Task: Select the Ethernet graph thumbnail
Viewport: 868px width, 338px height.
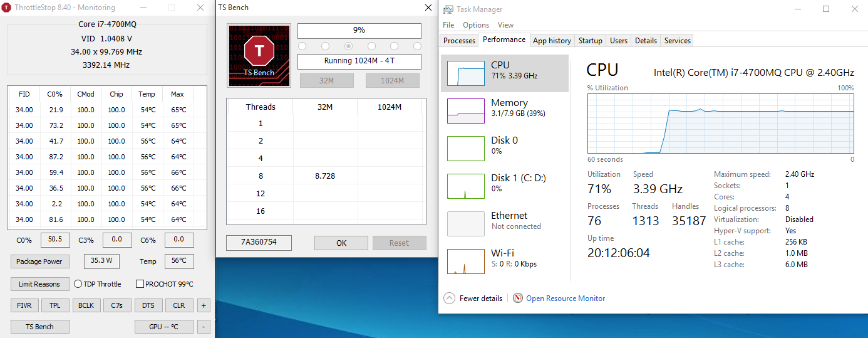Action: (x=465, y=224)
